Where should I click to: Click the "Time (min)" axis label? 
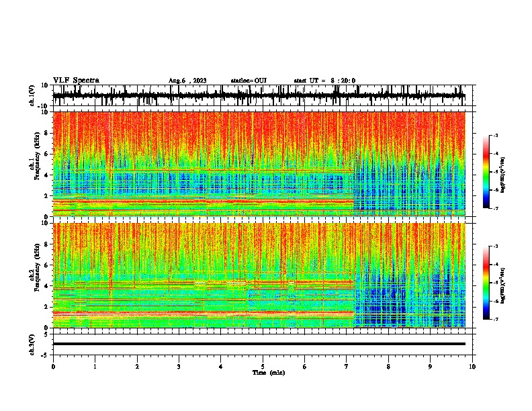[269, 373]
